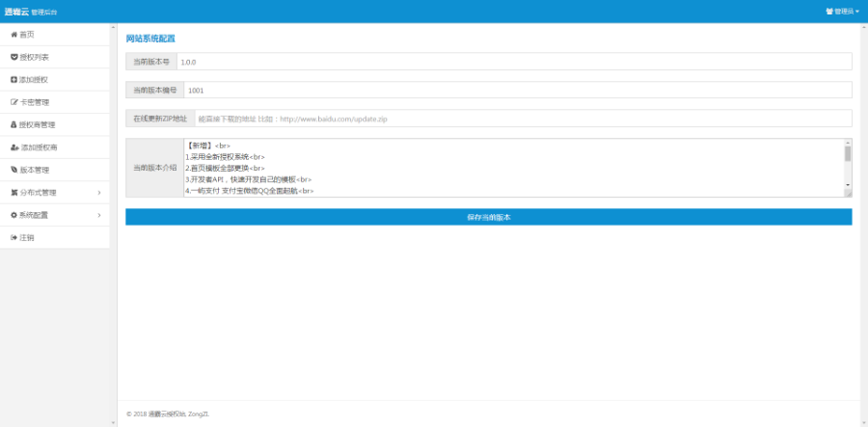Click the home icon beside 首页
Screen dimensions: 868x427
pyautogui.click(x=14, y=35)
